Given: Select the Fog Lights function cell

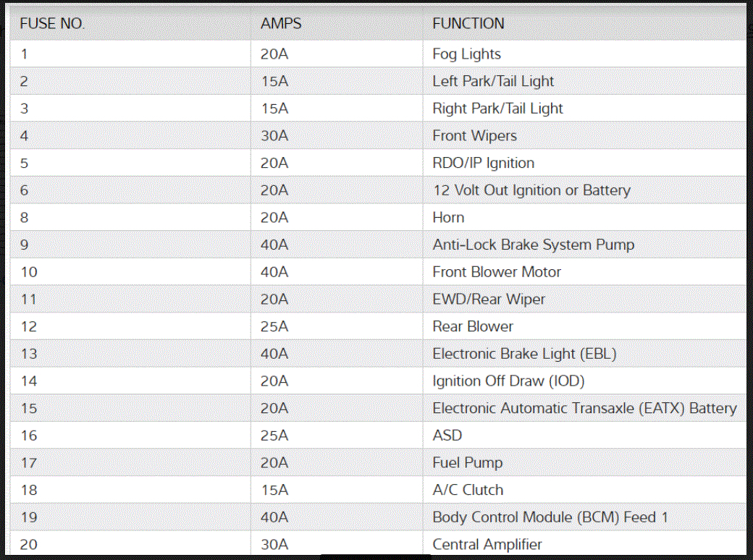Looking at the screenshot, I should (x=466, y=54).
